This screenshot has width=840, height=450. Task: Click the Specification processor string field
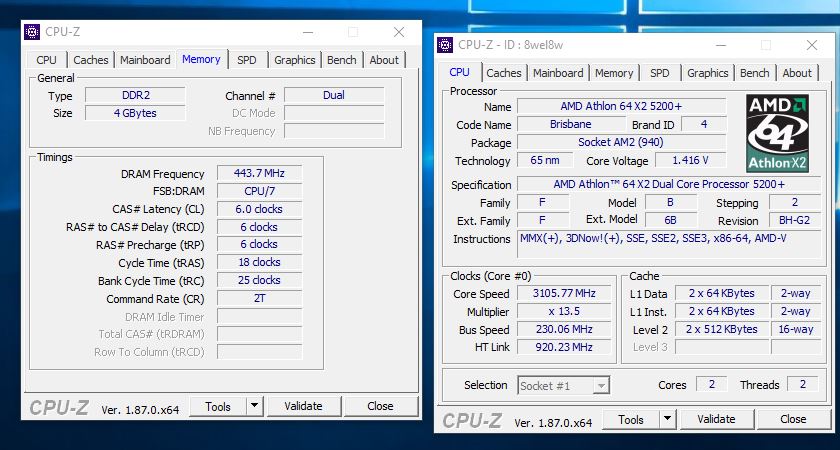(x=669, y=184)
